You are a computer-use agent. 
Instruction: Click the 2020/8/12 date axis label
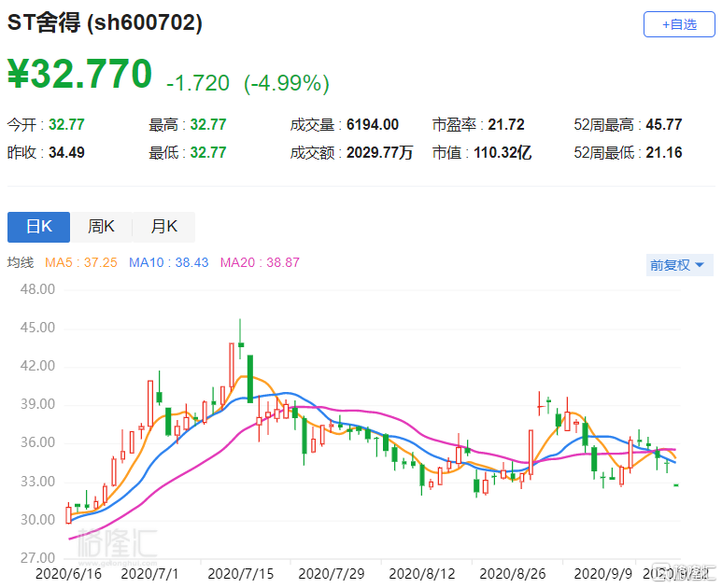pyautogui.click(x=422, y=574)
